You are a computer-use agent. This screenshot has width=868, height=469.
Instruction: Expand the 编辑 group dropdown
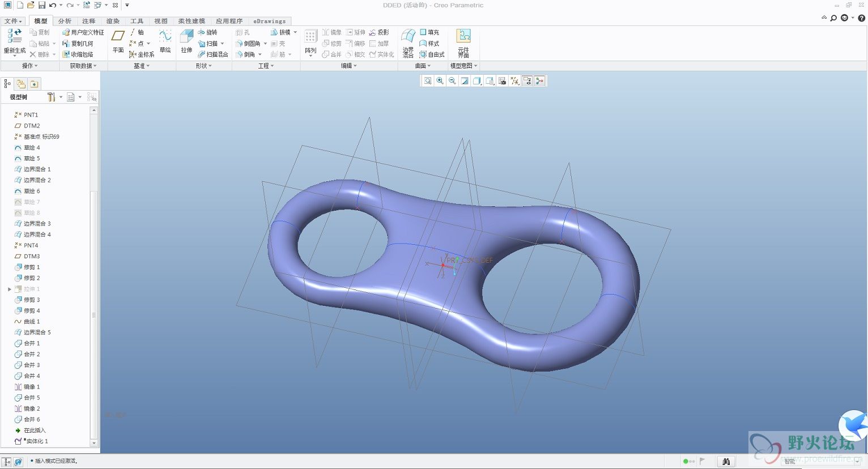pos(349,66)
